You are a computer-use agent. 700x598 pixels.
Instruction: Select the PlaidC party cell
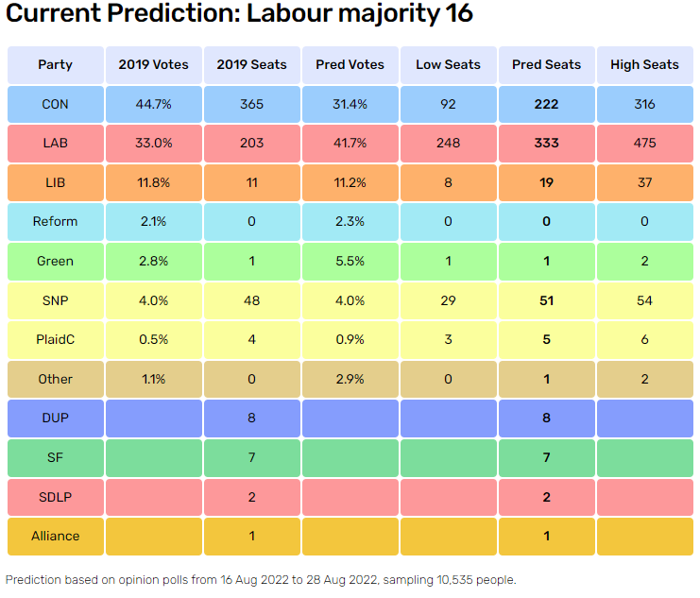pos(55,339)
